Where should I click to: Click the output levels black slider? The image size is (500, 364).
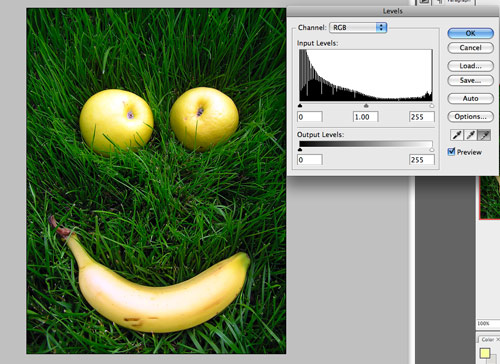(x=300, y=150)
